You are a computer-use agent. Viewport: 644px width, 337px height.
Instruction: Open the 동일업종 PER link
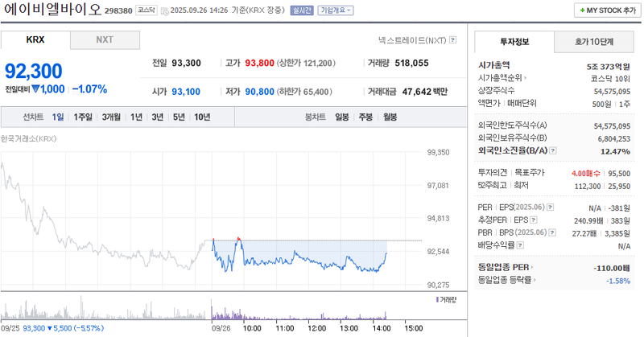click(506, 267)
